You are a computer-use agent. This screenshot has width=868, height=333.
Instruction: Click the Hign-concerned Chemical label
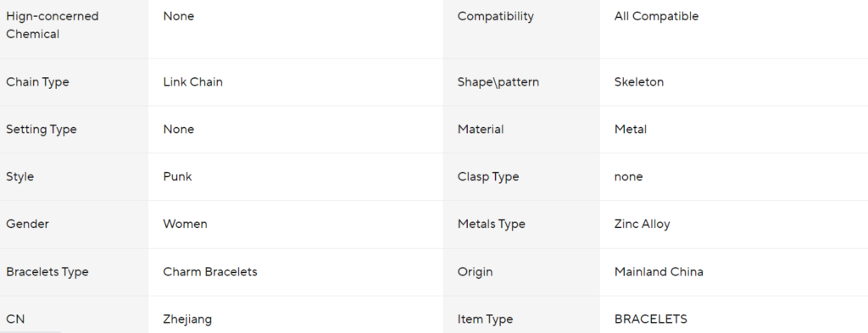coord(52,25)
